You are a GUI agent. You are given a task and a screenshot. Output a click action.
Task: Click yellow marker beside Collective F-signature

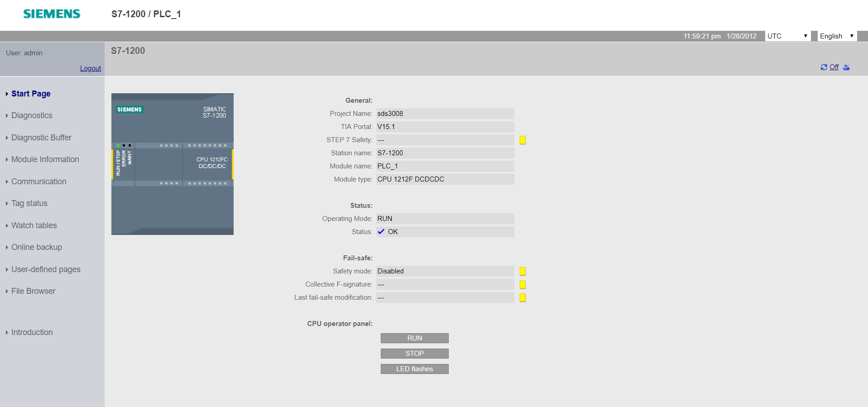point(523,284)
